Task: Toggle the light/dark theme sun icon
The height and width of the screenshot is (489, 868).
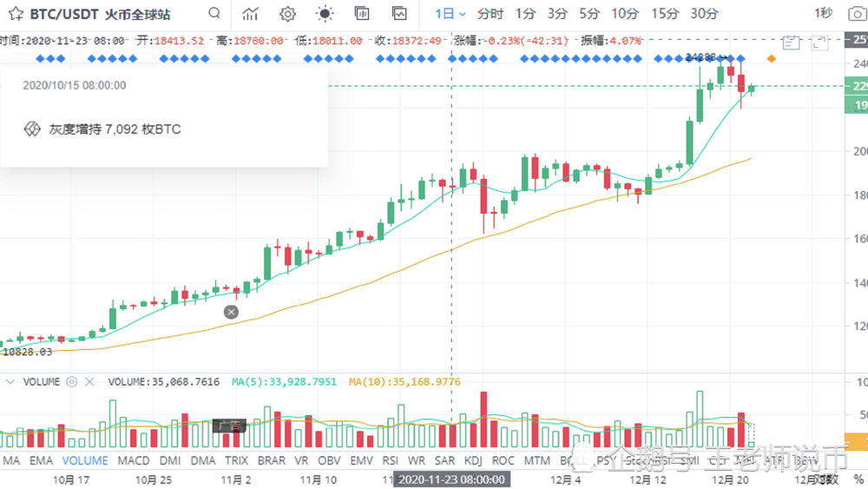Action: (x=325, y=13)
